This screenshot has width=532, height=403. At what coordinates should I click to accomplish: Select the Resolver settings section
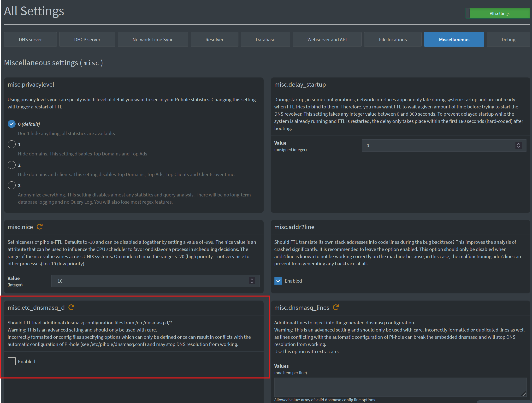[214, 39]
